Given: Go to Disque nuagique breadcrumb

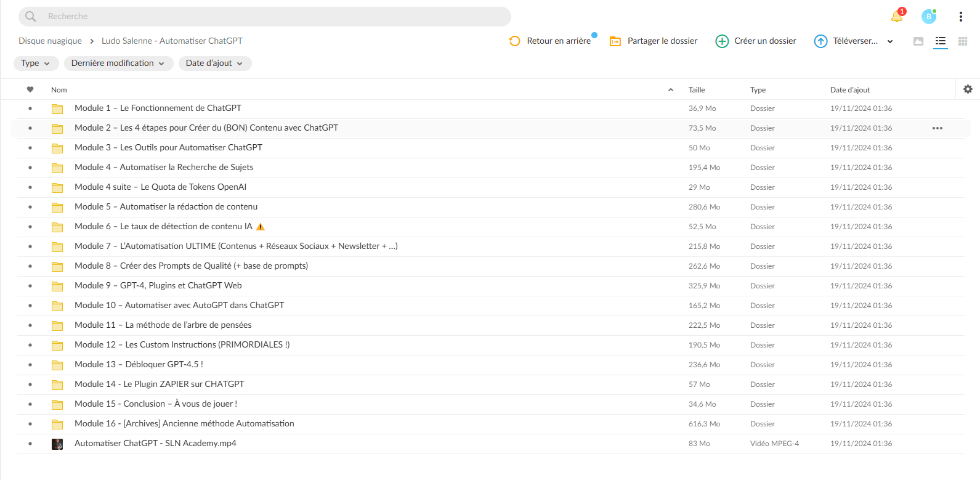Looking at the screenshot, I should click(x=50, y=41).
